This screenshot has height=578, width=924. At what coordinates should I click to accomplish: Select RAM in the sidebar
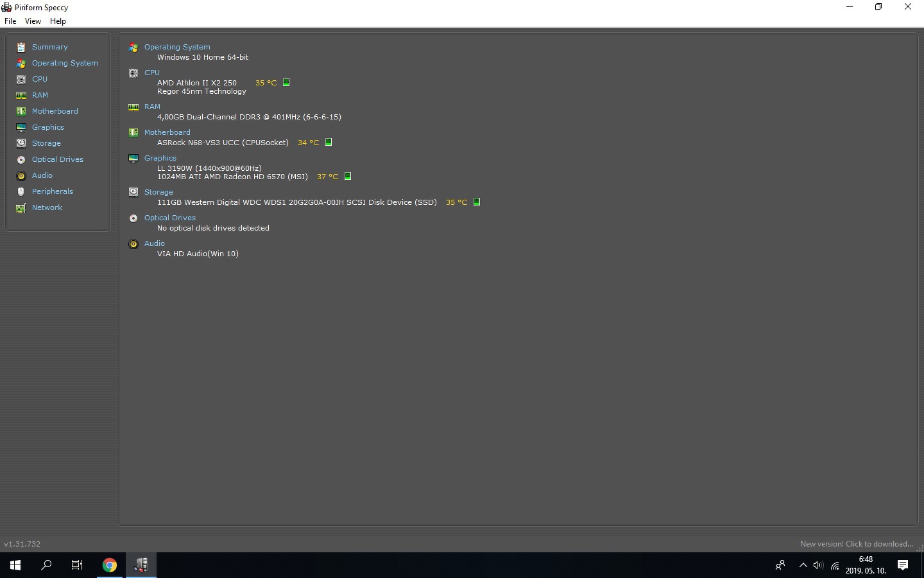point(40,95)
